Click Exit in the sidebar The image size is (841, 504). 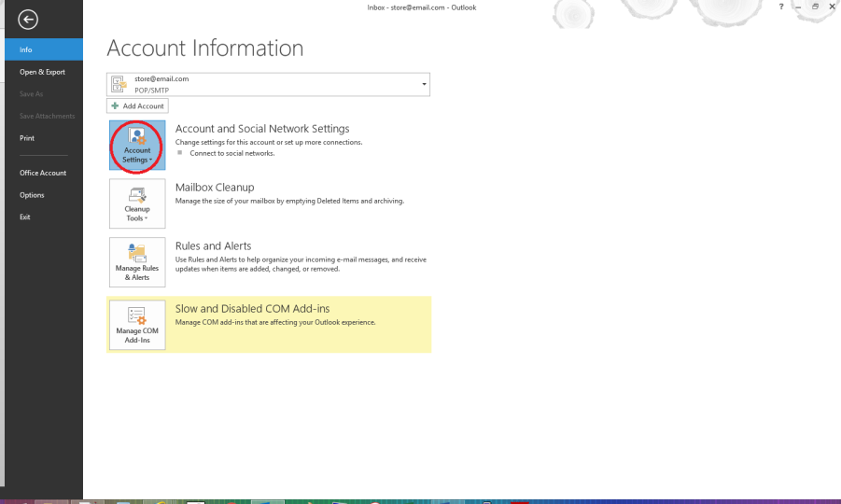tap(44, 217)
